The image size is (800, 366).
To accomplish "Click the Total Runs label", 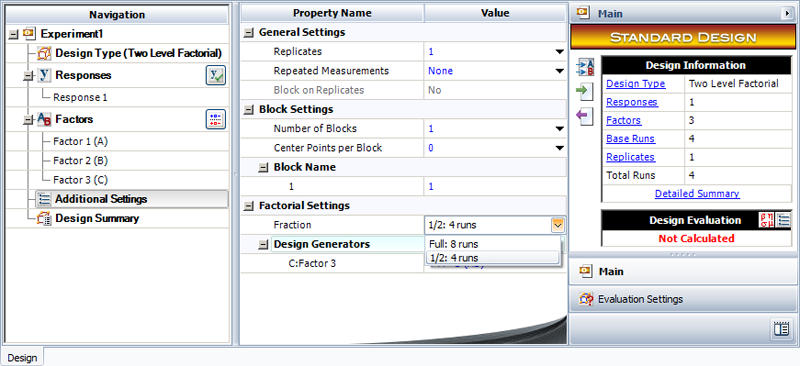I will [631, 176].
